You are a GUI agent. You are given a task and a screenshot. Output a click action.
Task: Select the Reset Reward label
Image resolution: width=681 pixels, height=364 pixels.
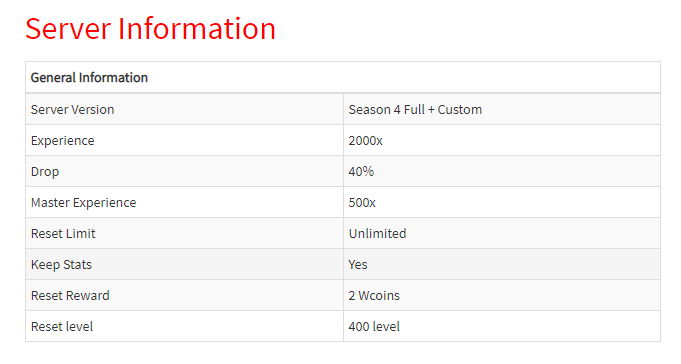tap(70, 296)
